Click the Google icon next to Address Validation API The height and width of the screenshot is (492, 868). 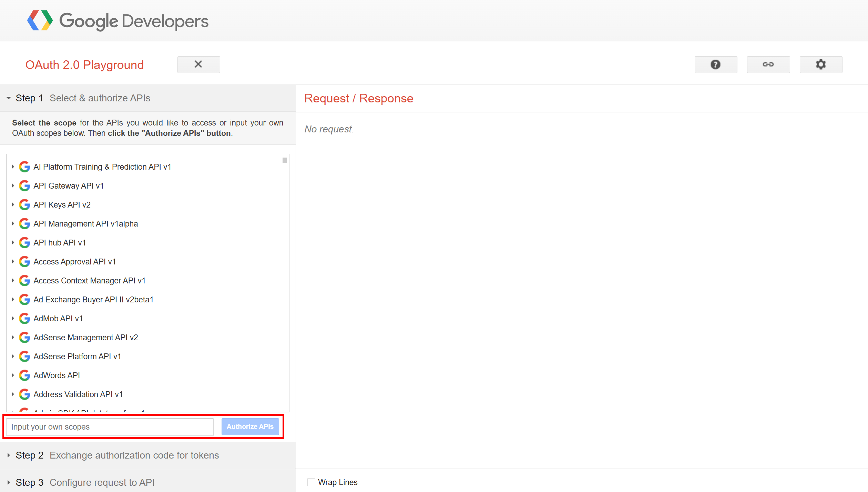[x=24, y=394]
